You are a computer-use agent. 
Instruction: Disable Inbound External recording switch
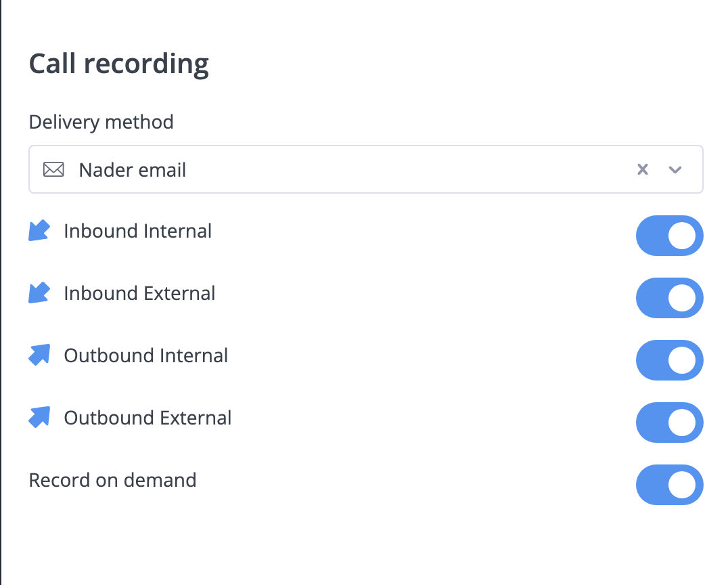click(670, 298)
